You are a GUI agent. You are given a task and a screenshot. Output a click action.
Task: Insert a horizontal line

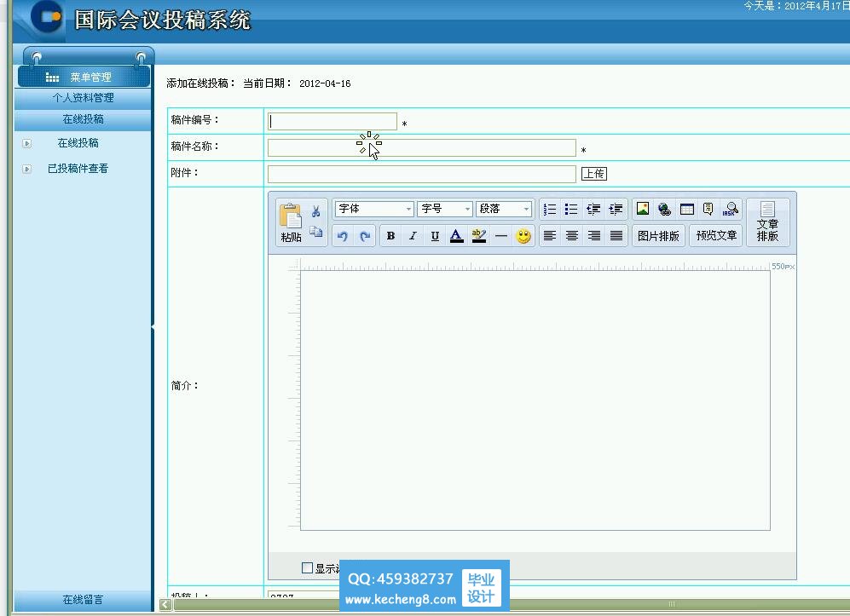pyautogui.click(x=501, y=236)
